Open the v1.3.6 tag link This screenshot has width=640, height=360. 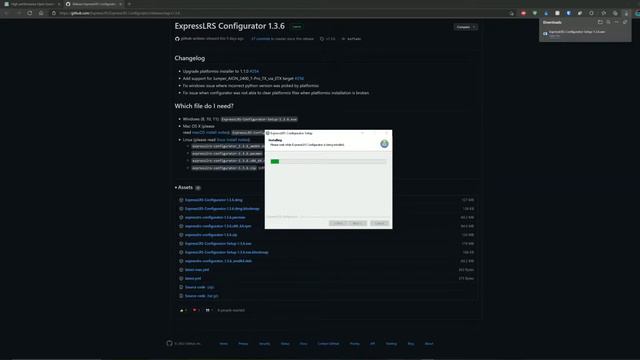coord(328,39)
